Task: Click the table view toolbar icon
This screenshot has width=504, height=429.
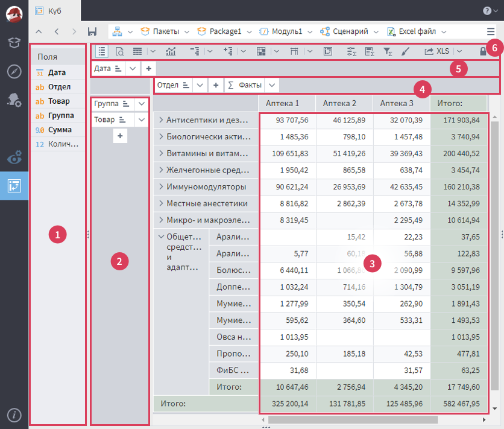Action: coord(137,51)
